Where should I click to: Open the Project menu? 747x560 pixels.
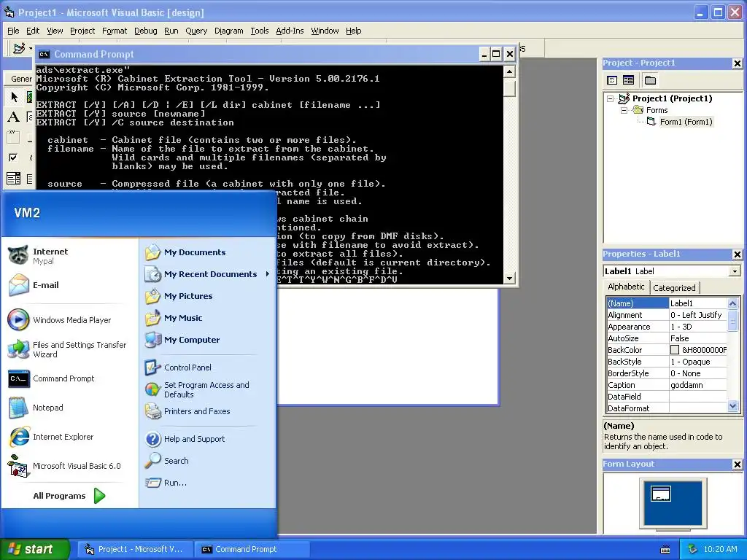coord(82,31)
